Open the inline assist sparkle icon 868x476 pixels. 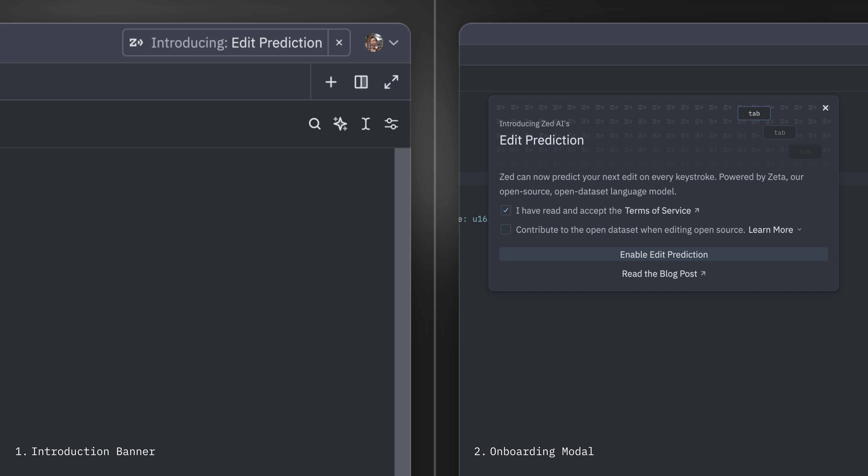pyautogui.click(x=340, y=124)
